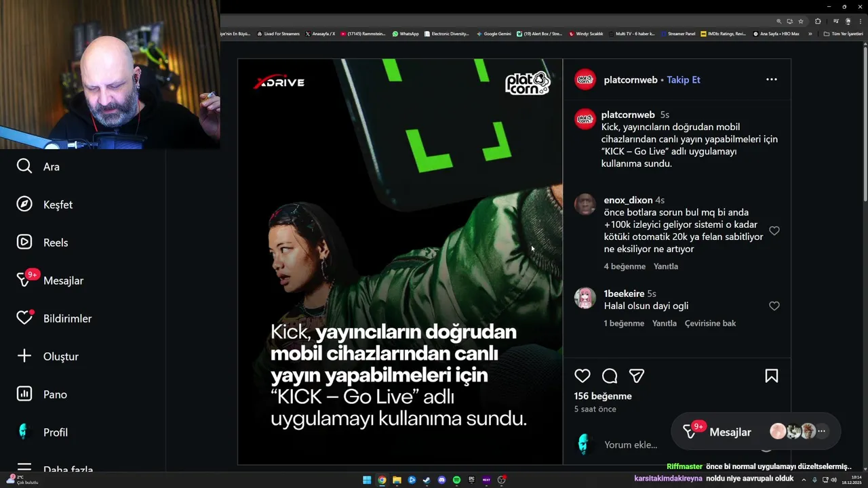868x488 pixels.
Task: Go to Reels from sidebar
Action: click(43, 243)
